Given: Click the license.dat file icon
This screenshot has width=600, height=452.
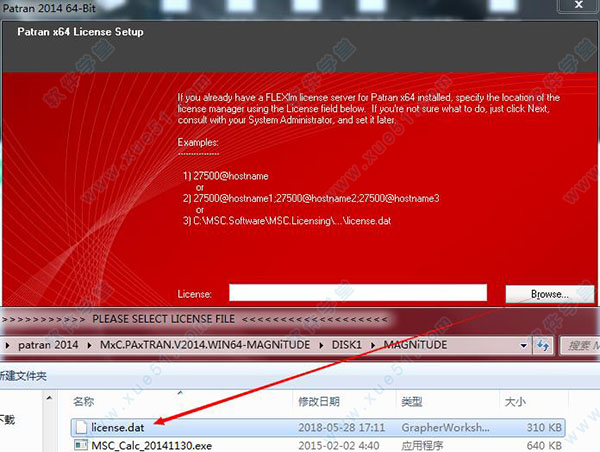Looking at the screenshot, I should (81, 427).
